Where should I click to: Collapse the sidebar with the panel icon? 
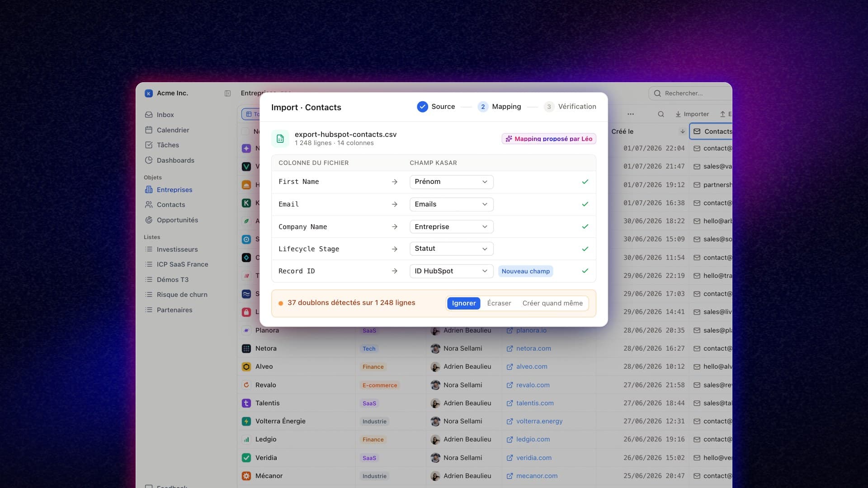click(x=227, y=94)
